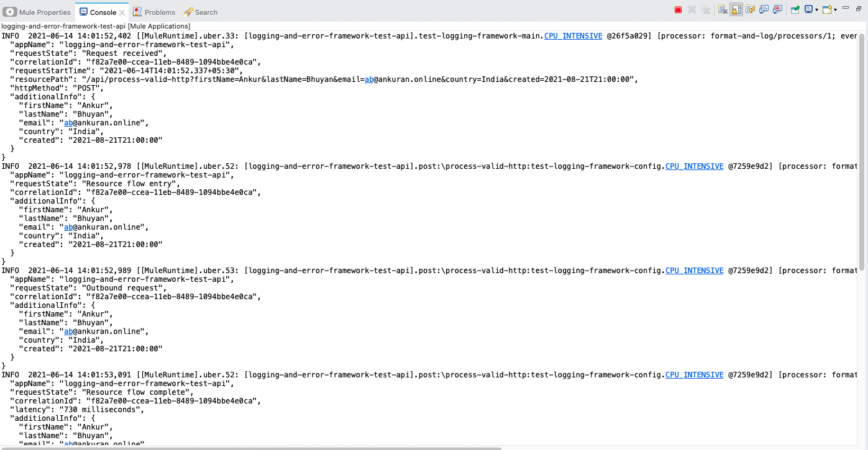The height and width of the screenshot is (450, 868).
Task: Open the Display Selected Console dropdown arrow
Action: click(x=816, y=11)
